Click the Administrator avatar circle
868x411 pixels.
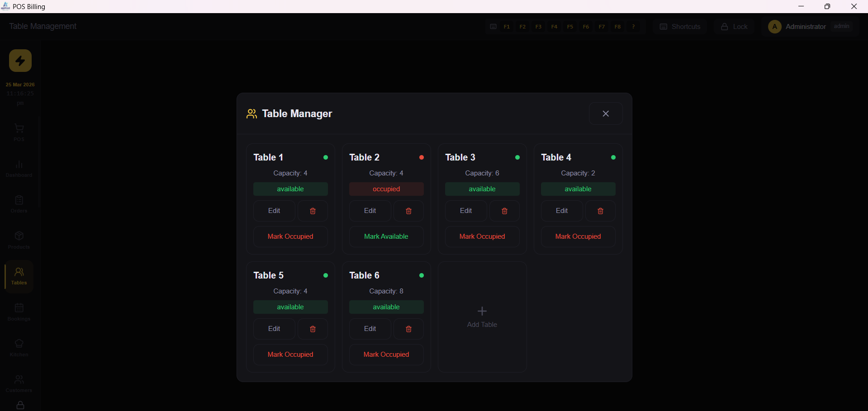[x=775, y=27]
